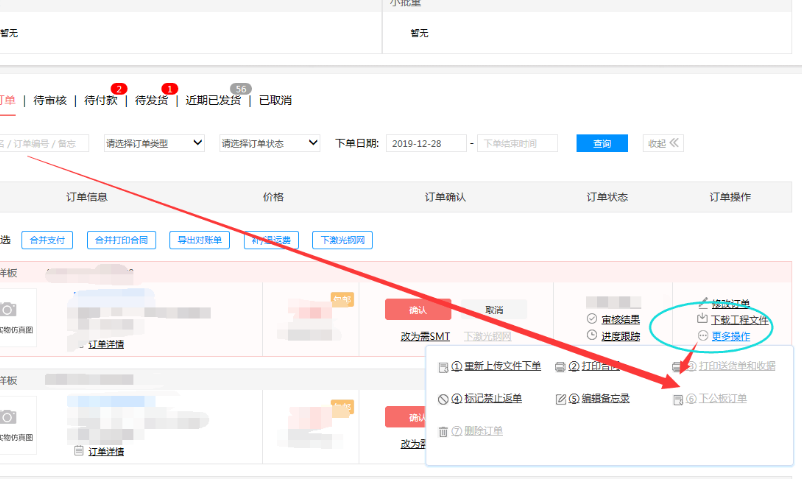The width and height of the screenshot is (802, 479).
Task: Switch to the 近期已发货 tab
Action: click(x=213, y=100)
